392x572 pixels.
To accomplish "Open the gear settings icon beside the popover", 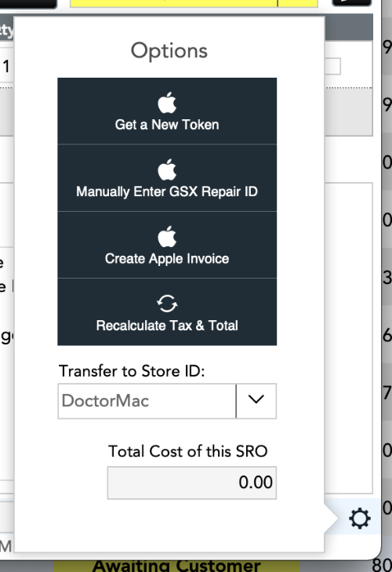I will pyautogui.click(x=360, y=518).
